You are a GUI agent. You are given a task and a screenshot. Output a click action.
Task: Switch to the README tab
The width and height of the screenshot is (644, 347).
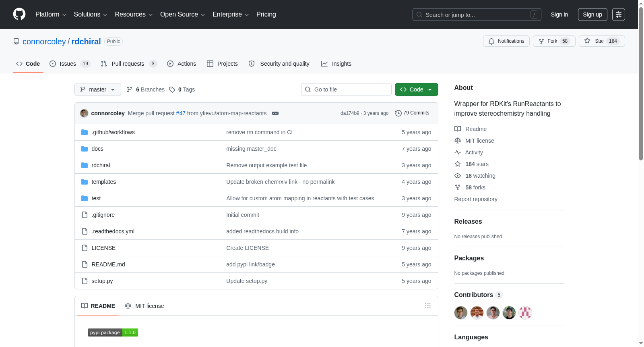click(x=98, y=306)
